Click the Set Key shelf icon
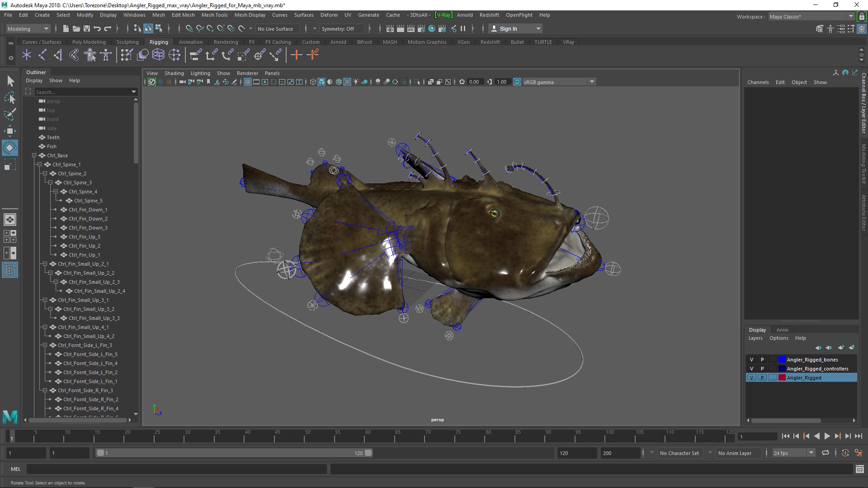This screenshot has height=488, width=868. click(x=297, y=55)
